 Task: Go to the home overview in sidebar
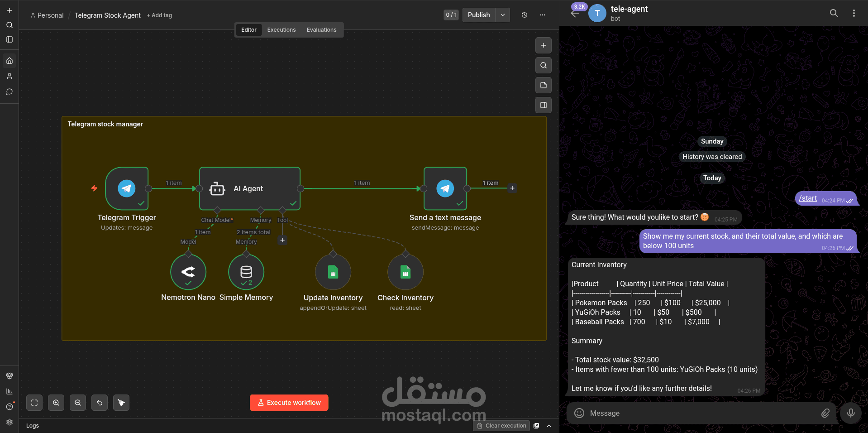point(10,61)
